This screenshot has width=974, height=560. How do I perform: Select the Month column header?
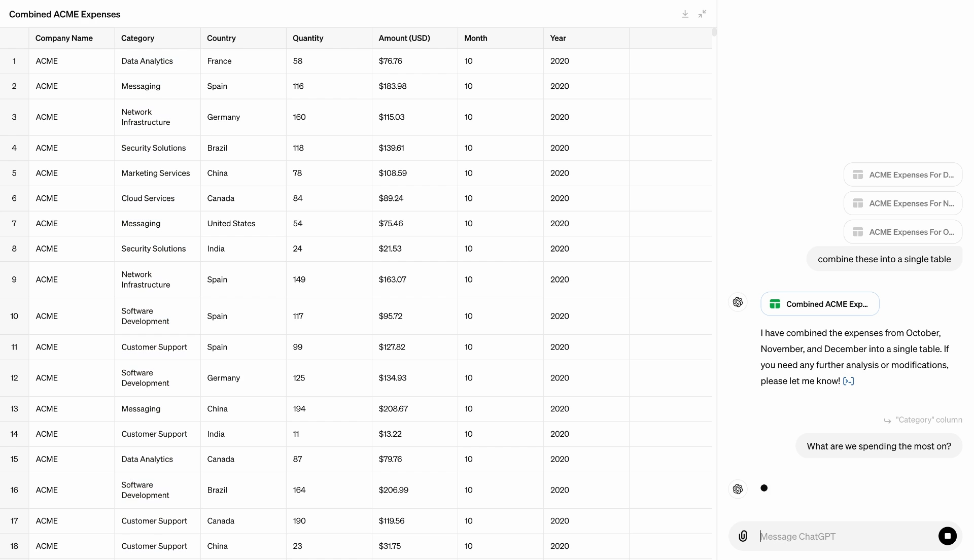pos(500,38)
